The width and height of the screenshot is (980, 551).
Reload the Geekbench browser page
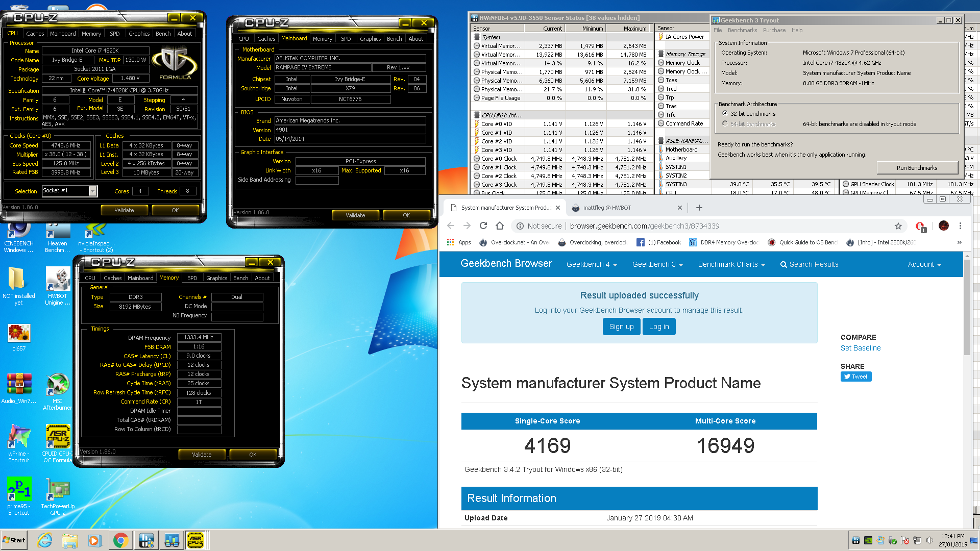(x=483, y=226)
